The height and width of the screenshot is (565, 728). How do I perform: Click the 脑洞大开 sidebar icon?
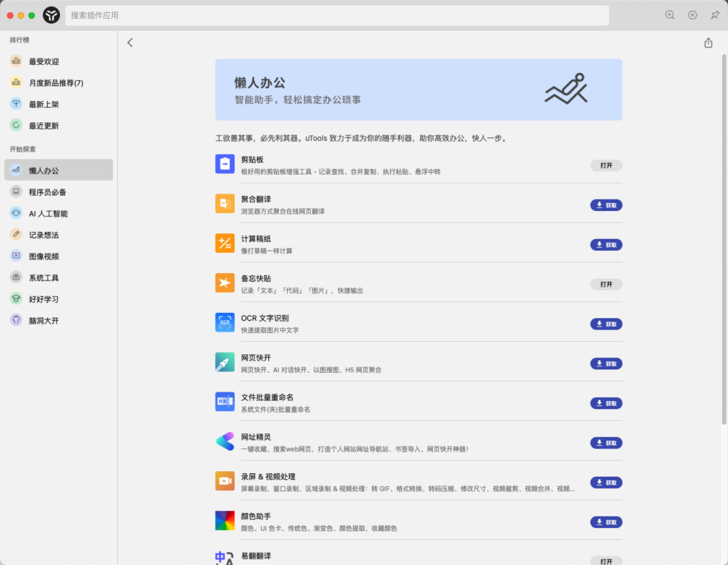click(16, 320)
